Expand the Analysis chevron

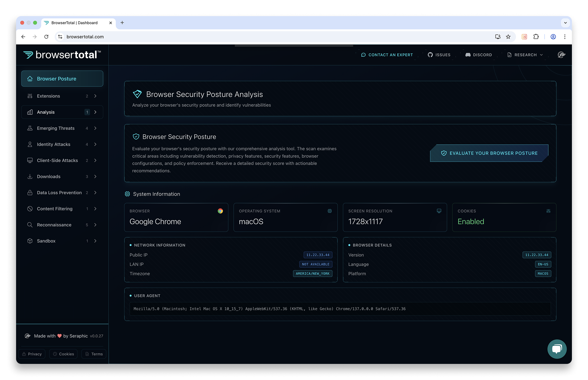coord(95,112)
